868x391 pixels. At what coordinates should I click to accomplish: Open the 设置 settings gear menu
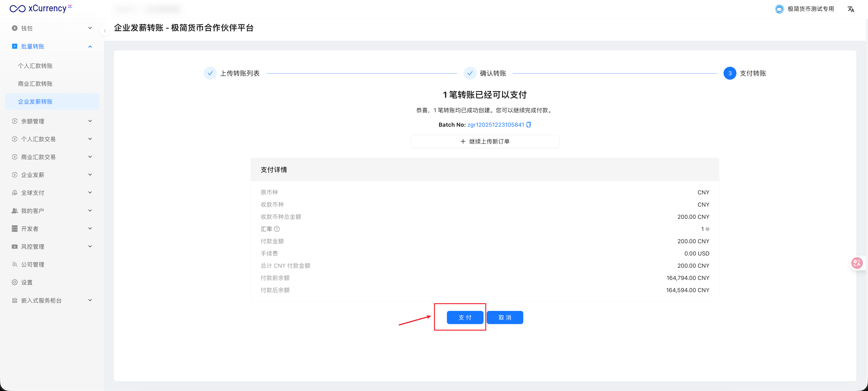27,282
